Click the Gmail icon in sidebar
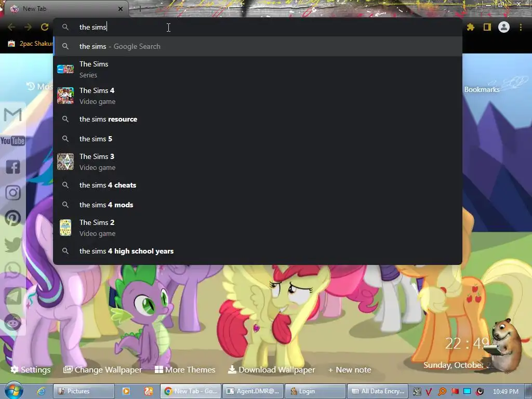Image resolution: width=532 pixels, height=399 pixels. tap(13, 115)
